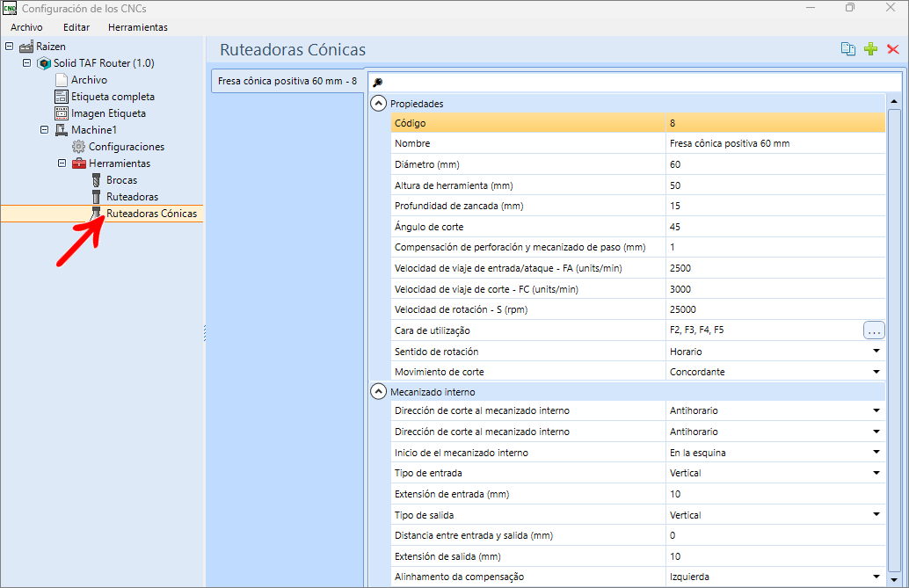The width and height of the screenshot is (909, 588).
Task: Open the Archivo menu
Action: click(x=26, y=27)
